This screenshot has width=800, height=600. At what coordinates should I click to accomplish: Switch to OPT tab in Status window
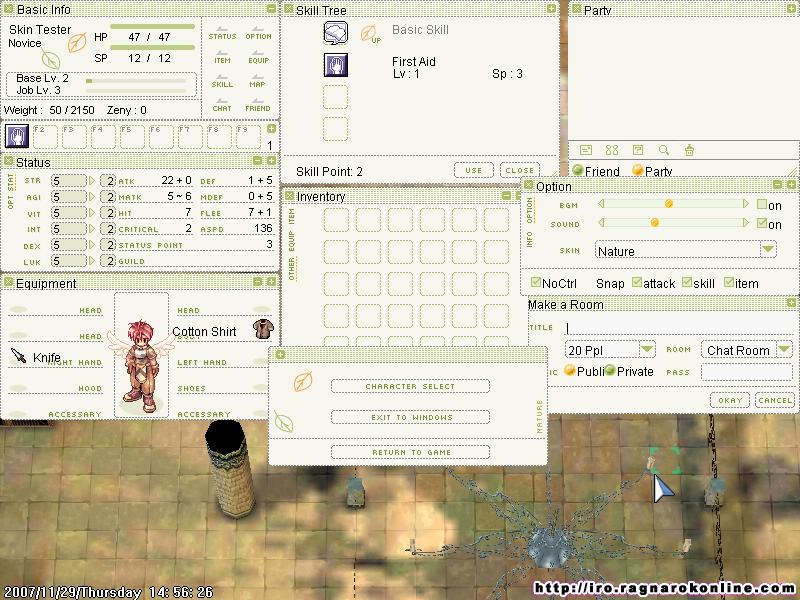(x=10, y=202)
